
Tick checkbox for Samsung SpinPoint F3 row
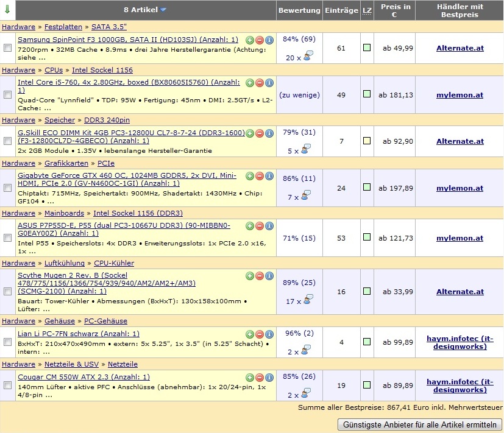pyautogui.click(x=7, y=48)
